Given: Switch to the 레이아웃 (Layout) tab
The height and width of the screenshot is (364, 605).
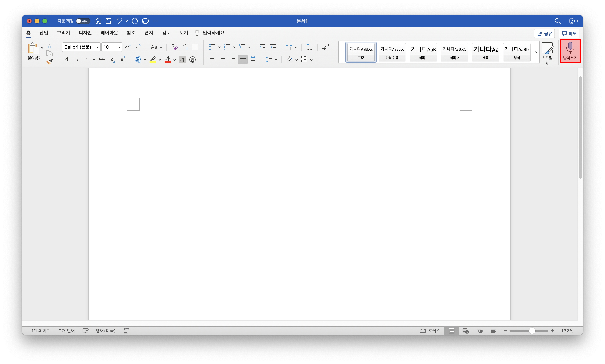Looking at the screenshot, I should (x=109, y=33).
